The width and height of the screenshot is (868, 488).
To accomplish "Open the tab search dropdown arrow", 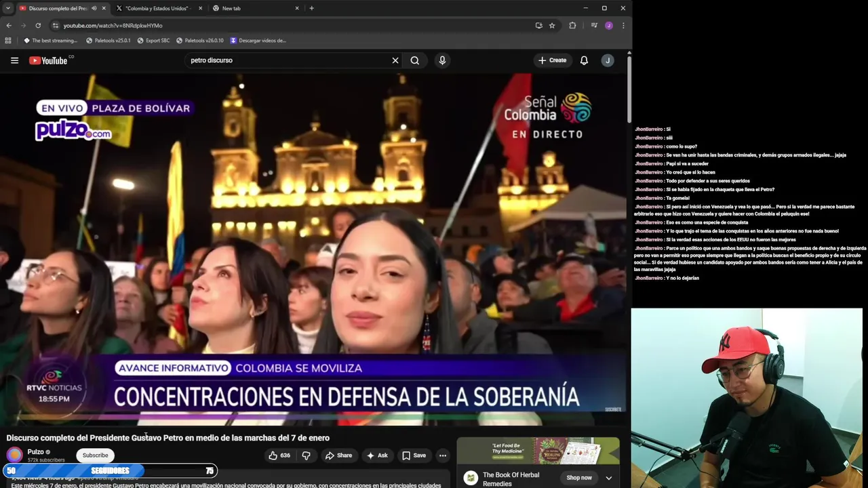I will (x=7, y=8).
